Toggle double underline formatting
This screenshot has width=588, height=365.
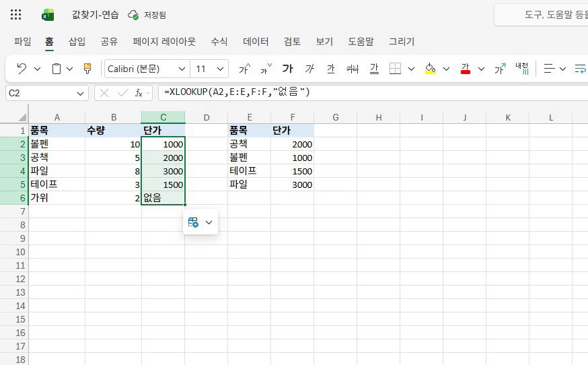tap(374, 69)
